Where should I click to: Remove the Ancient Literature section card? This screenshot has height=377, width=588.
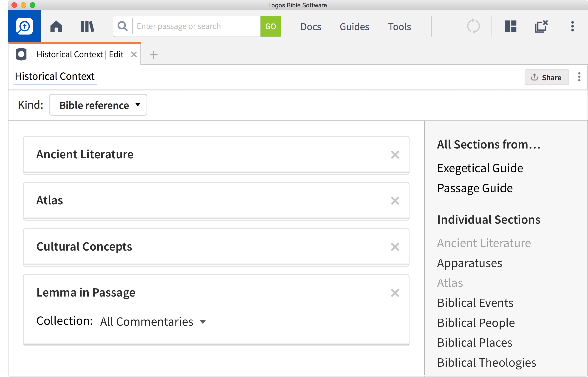coord(395,155)
